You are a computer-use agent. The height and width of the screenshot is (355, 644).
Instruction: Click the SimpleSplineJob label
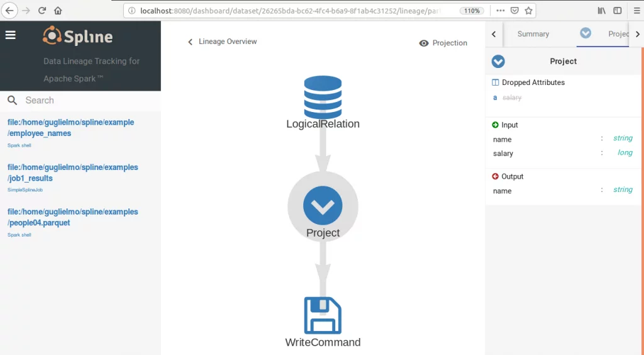(25, 190)
